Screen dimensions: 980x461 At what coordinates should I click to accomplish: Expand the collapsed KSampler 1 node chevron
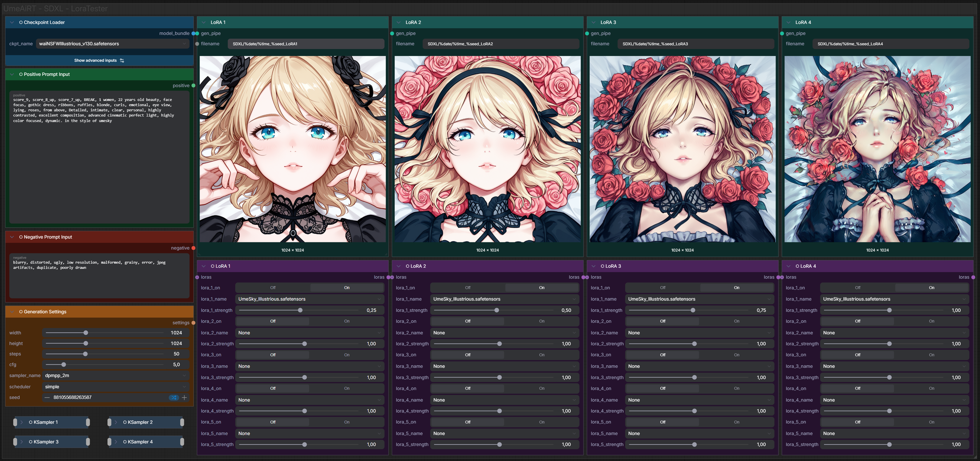(22, 422)
